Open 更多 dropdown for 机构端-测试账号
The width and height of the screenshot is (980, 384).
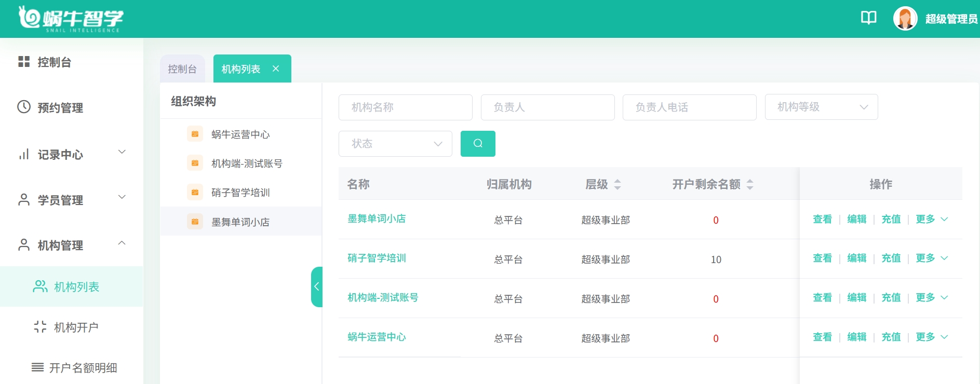[932, 297]
